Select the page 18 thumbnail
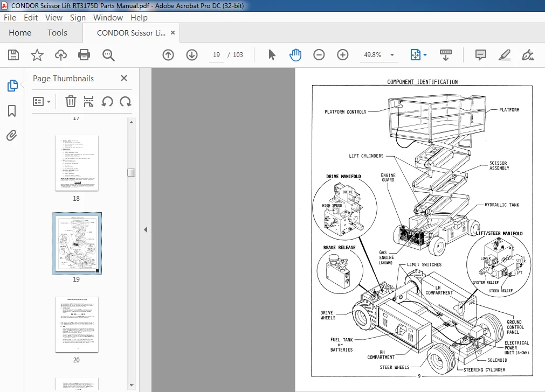 pyautogui.click(x=77, y=163)
